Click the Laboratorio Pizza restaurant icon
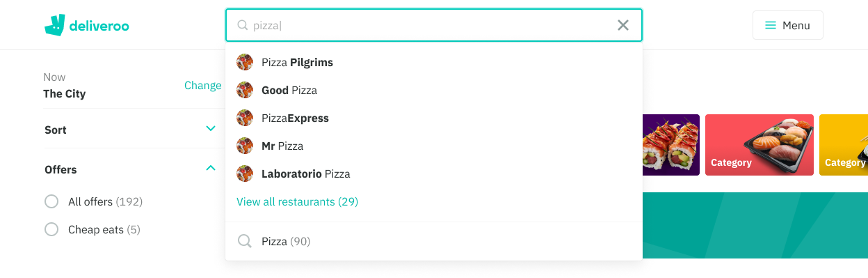Viewport: 868px width, 278px height. (x=245, y=173)
